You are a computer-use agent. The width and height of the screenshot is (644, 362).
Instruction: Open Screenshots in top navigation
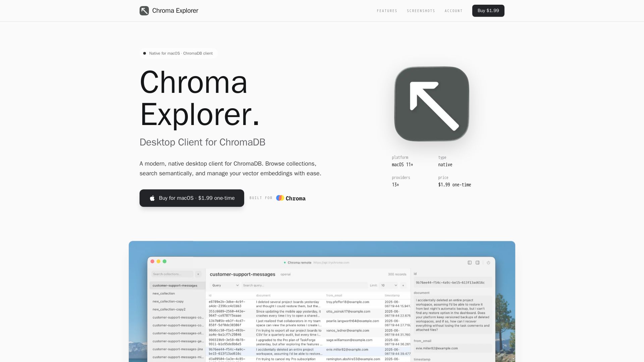(421, 11)
